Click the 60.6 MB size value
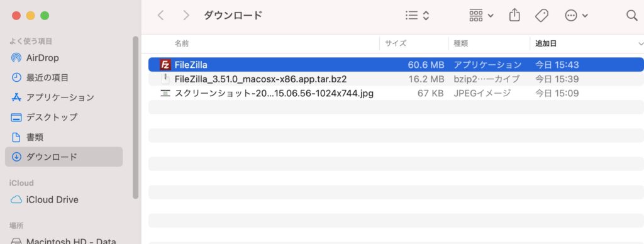This screenshot has width=644, height=244. (x=426, y=65)
